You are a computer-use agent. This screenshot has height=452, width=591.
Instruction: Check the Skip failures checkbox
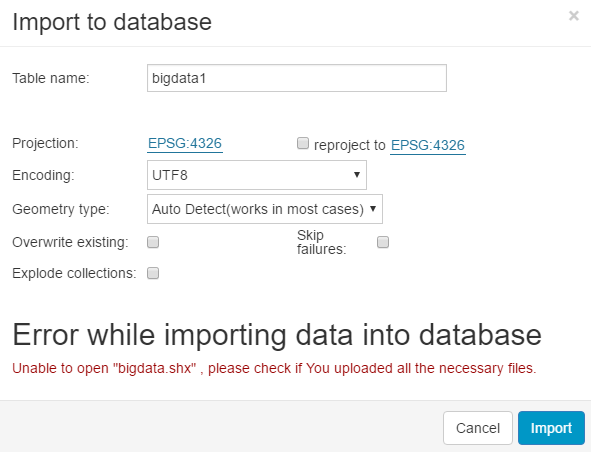tap(383, 242)
